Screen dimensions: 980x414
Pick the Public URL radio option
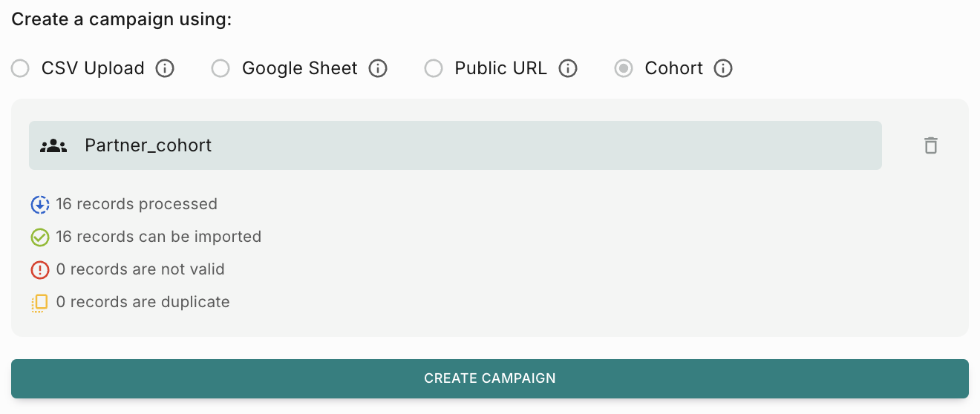click(x=433, y=69)
